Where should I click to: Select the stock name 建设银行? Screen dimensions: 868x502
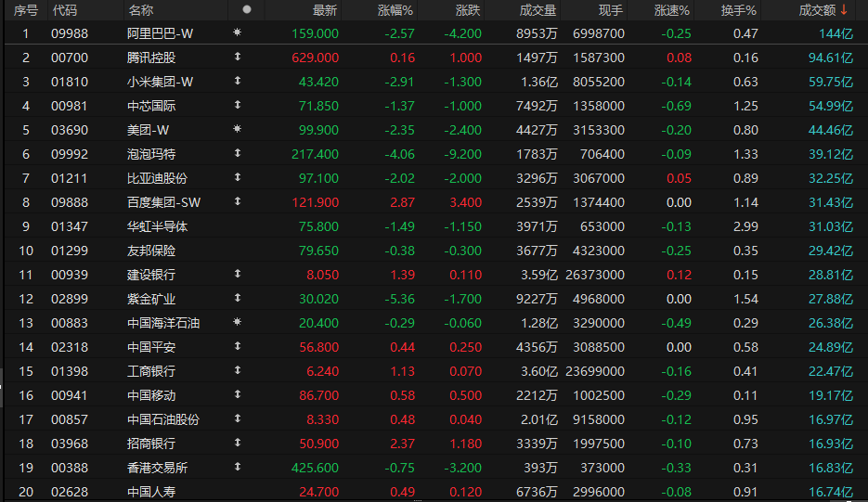pyautogui.click(x=151, y=275)
